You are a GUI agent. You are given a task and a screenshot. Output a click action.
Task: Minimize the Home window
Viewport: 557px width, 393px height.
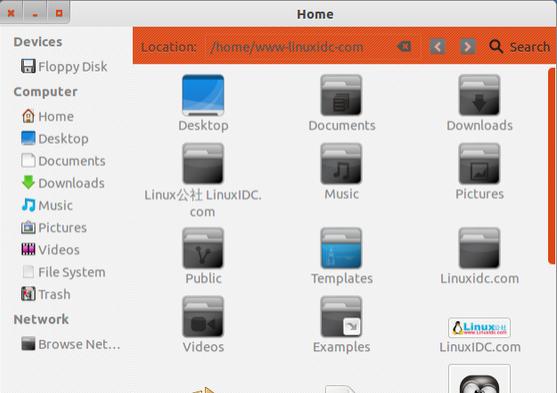(x=35, y=13)
